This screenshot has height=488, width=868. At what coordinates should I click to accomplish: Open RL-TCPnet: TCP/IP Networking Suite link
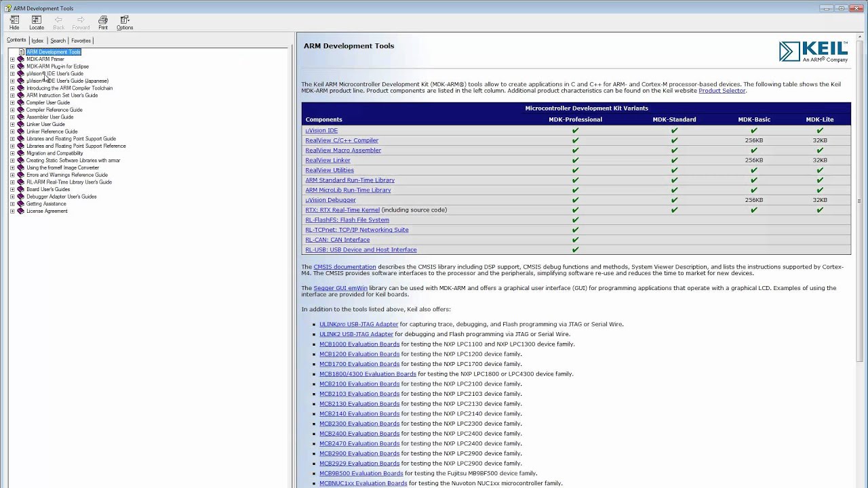point(357,230)
